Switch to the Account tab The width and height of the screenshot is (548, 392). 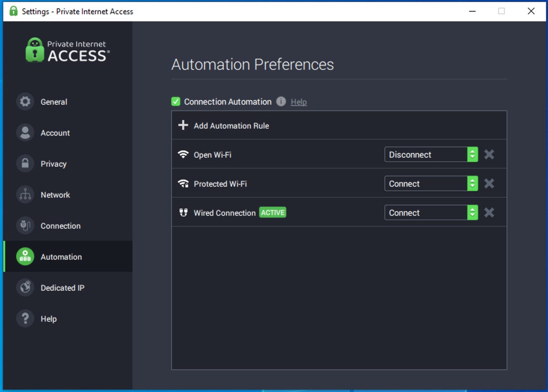[x=68, y=133]
